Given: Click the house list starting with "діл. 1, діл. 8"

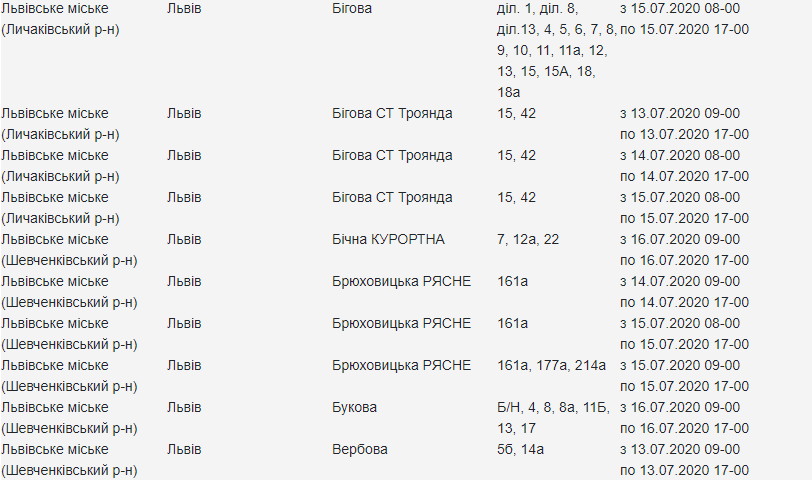Looking at the screenshot, I should [537, 8].
